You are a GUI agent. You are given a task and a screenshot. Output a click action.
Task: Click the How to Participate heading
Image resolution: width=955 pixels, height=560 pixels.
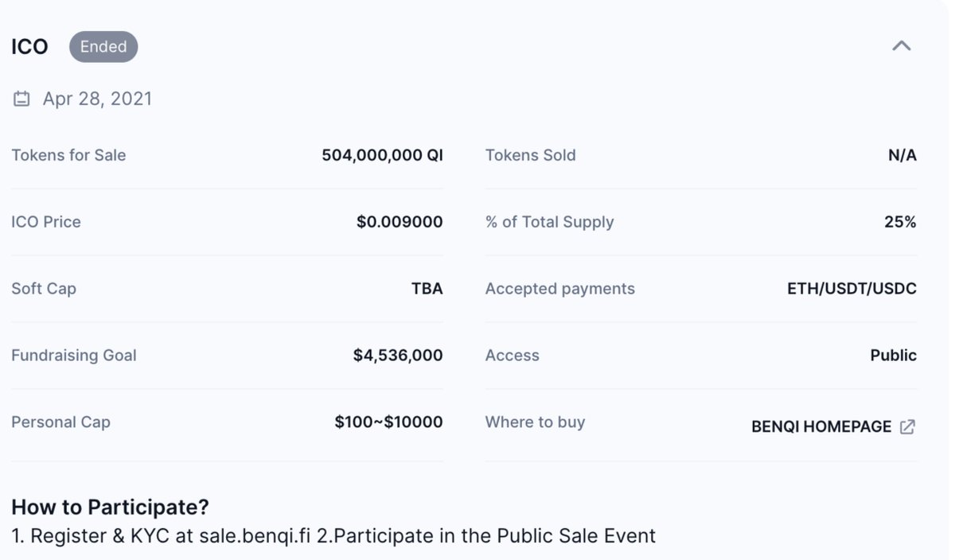tap(110, 507)
